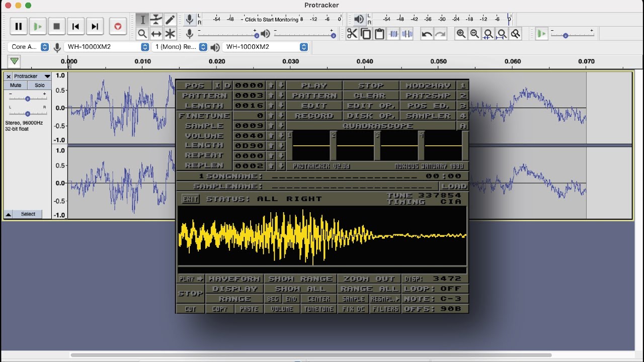Click the Cut scissors icon
The height and width of the screenshot is (362, 644).
[x=352, y=34]
